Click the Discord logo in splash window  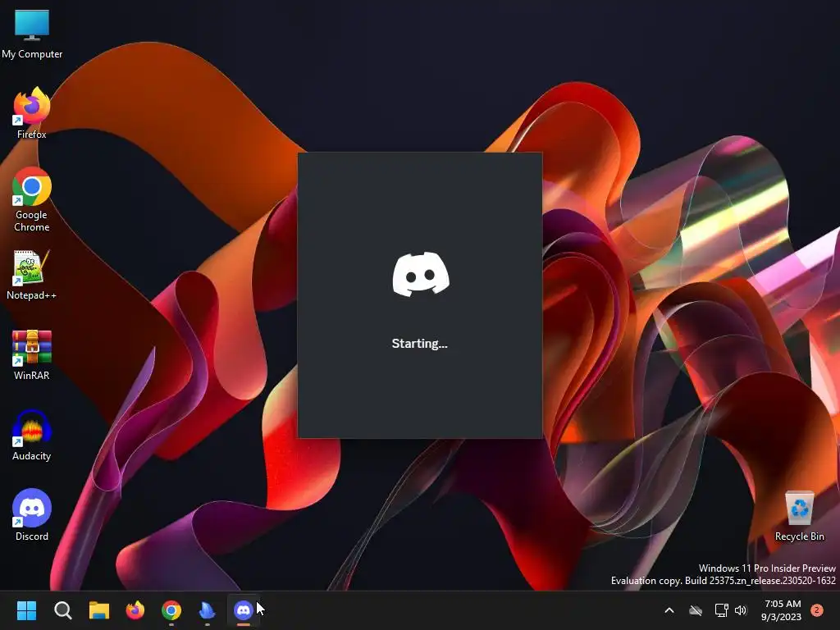coord(421,274)
